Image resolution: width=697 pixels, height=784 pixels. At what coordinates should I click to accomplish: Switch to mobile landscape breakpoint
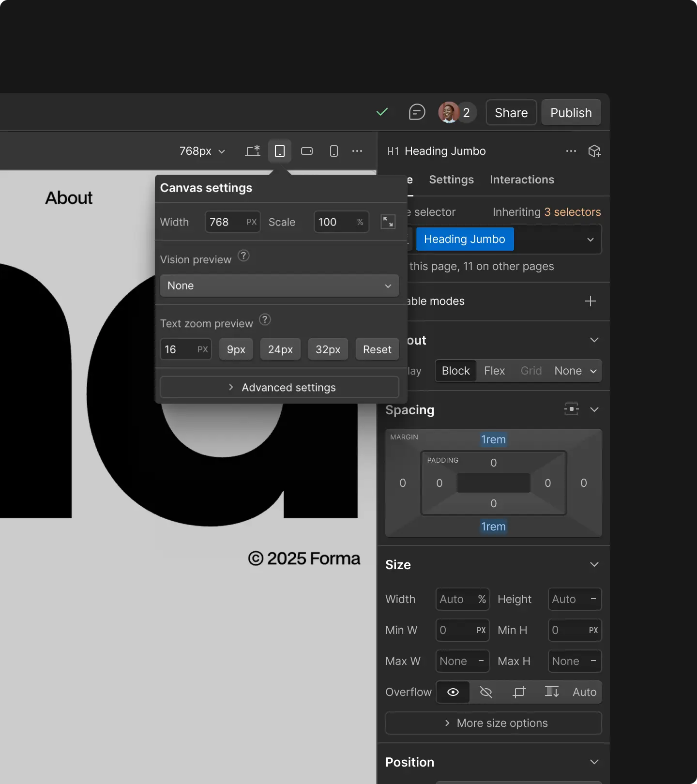(x=307, y=151)
